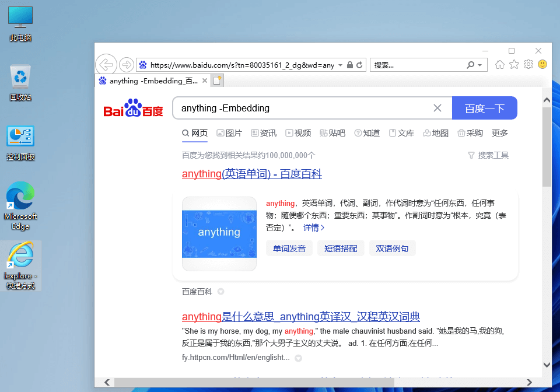The width and height of the screenshot is (560, 392).
Task: Click the 百度一下 search button
Action: [x=484, y=108]
